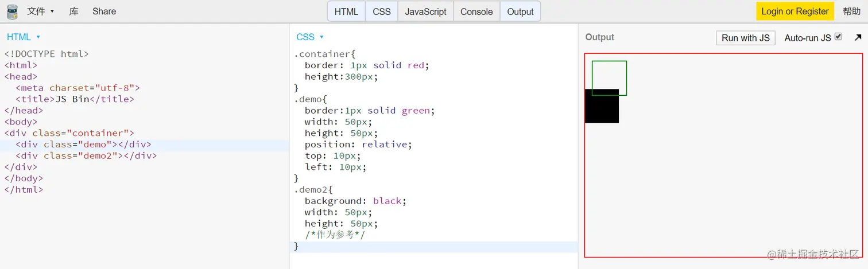868x269 pixels.
Task: Open the 文件 dropdown menu
Action: (x=41, y=11)
